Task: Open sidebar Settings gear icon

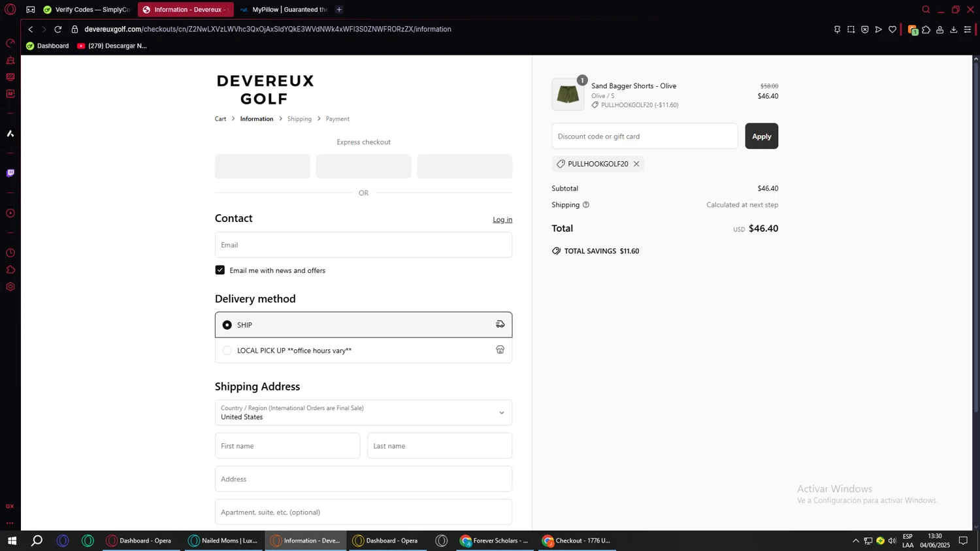Action: (10, 287)
